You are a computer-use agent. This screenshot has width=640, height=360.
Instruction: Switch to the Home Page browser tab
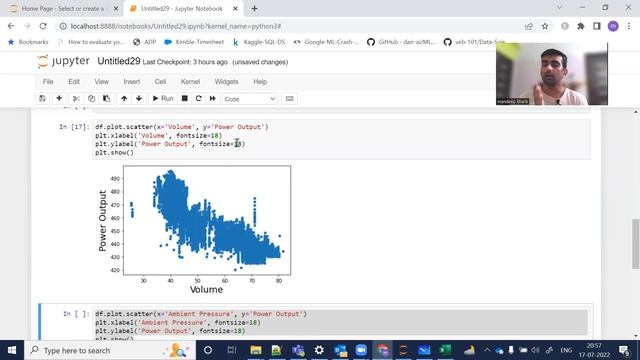tap(62, 8)
